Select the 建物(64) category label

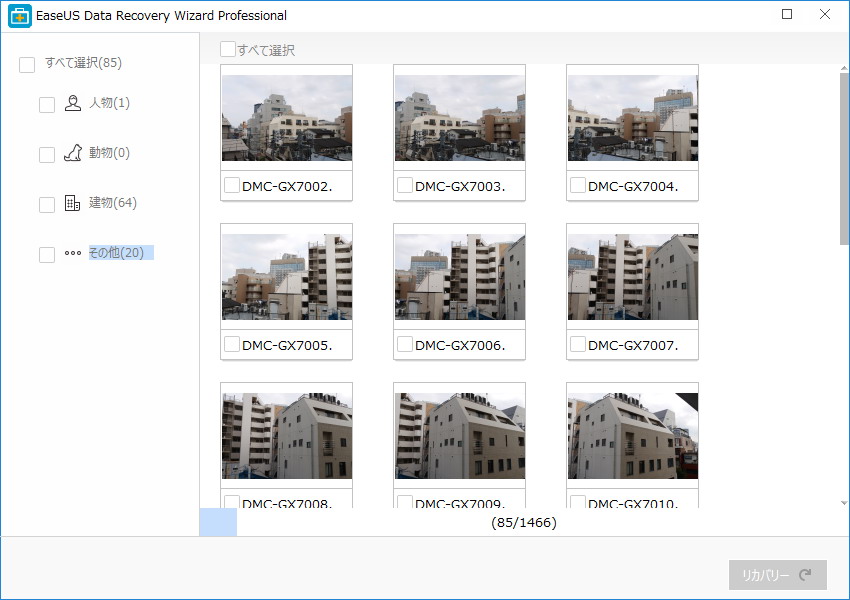[113, 202]
